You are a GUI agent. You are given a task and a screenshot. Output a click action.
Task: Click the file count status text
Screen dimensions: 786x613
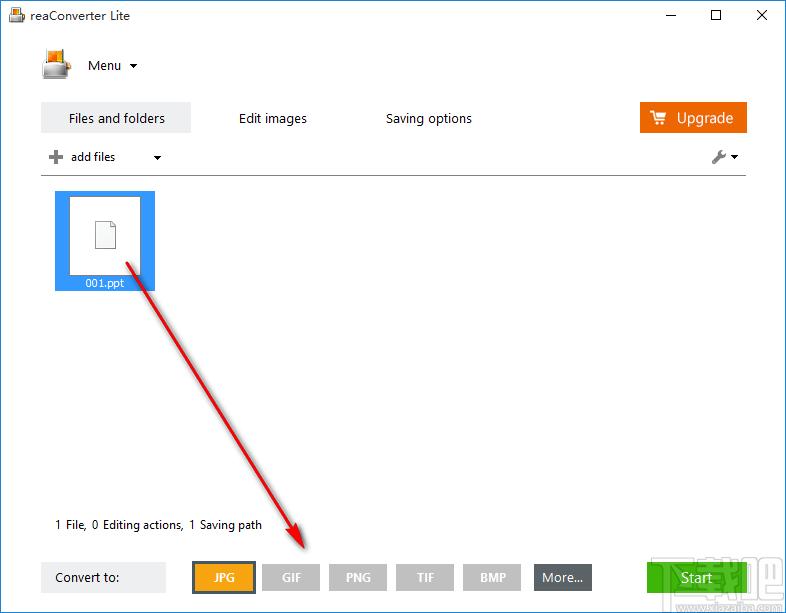158,525
